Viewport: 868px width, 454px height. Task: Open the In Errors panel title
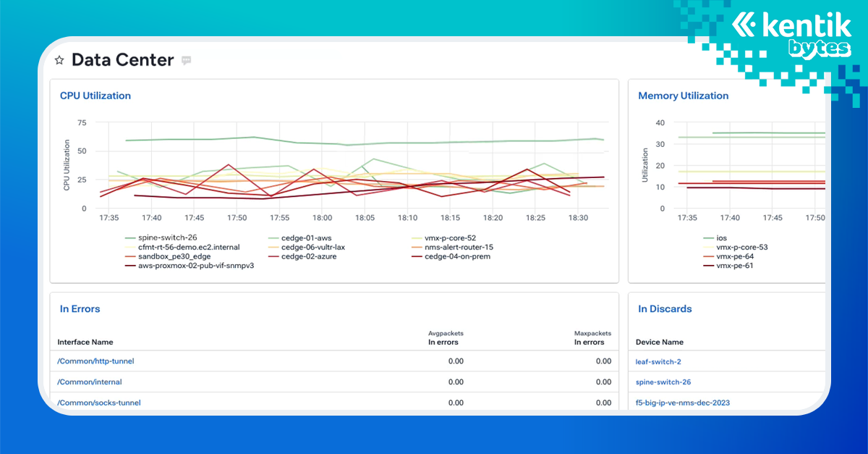[80, 309]
